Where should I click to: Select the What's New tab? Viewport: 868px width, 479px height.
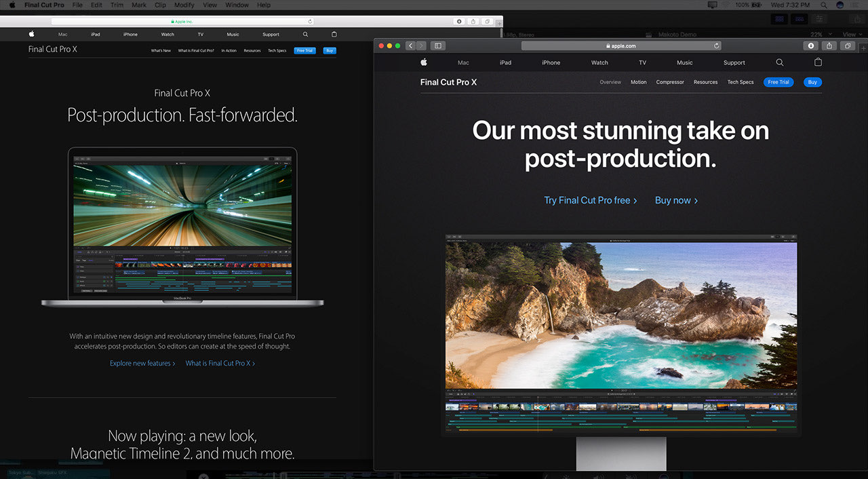click(161, 51)
